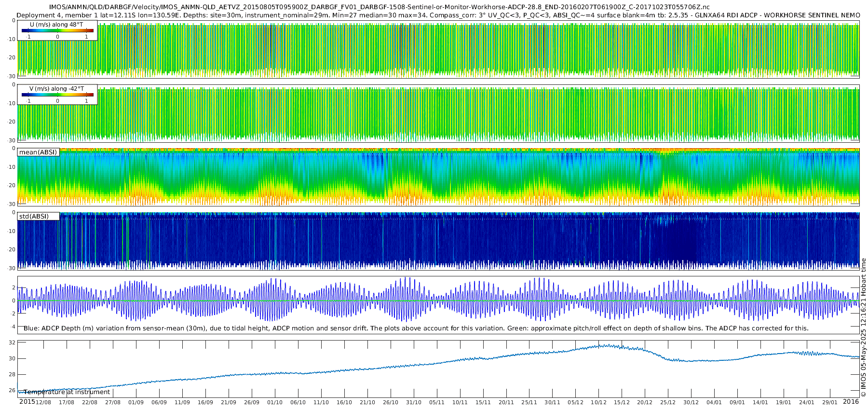Click the '20/11' date tick label
The width and height of the screenshot is (868, 410).
pyautogui.click(x=506, y=402)
